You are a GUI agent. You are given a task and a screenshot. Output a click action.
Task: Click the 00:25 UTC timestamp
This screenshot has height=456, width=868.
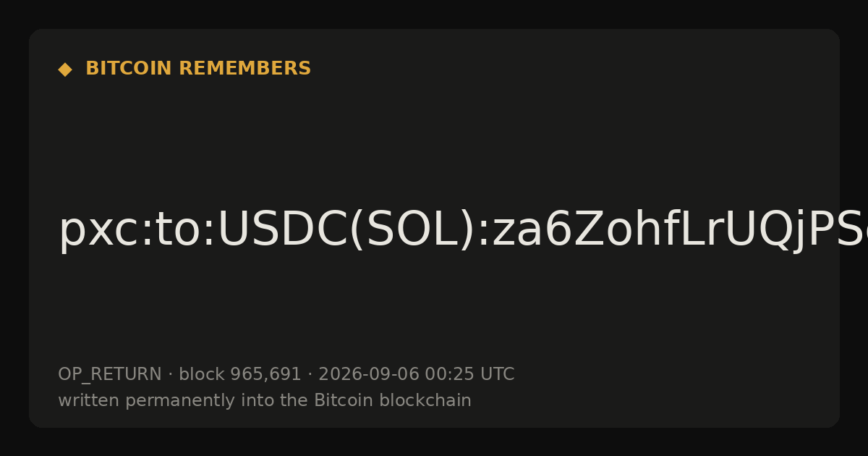click(x=469, y=374)
